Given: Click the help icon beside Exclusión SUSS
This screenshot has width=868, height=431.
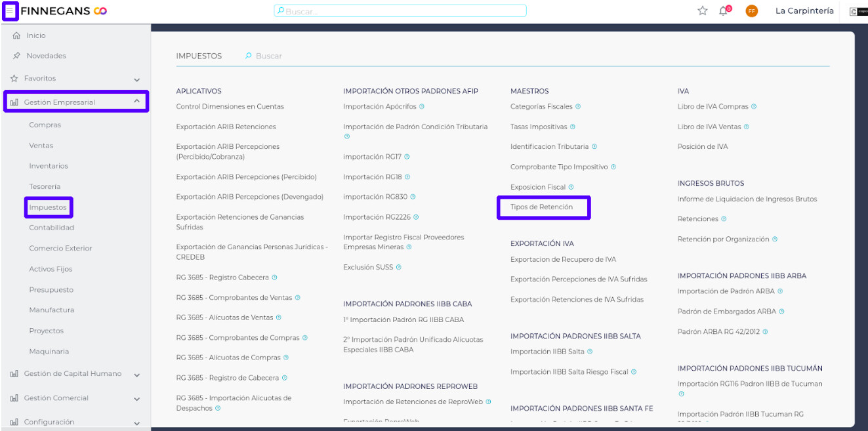Looking at the screenshot, I should coord(399,267).
